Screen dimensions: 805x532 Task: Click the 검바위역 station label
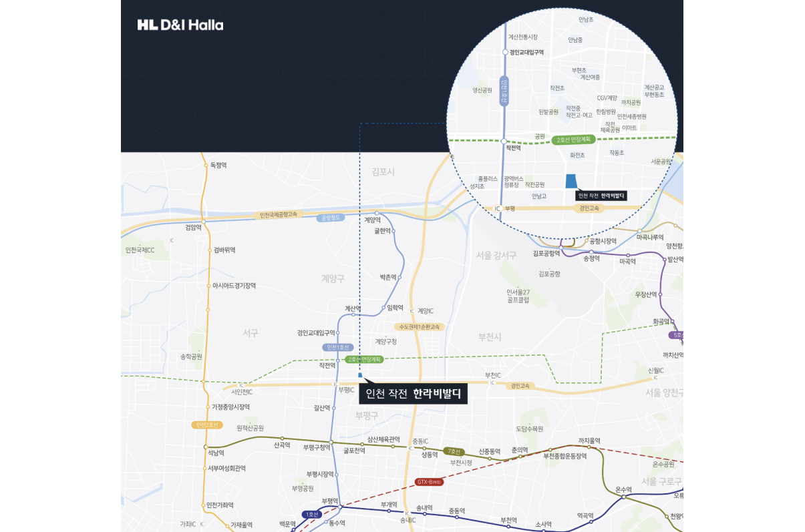224,250
